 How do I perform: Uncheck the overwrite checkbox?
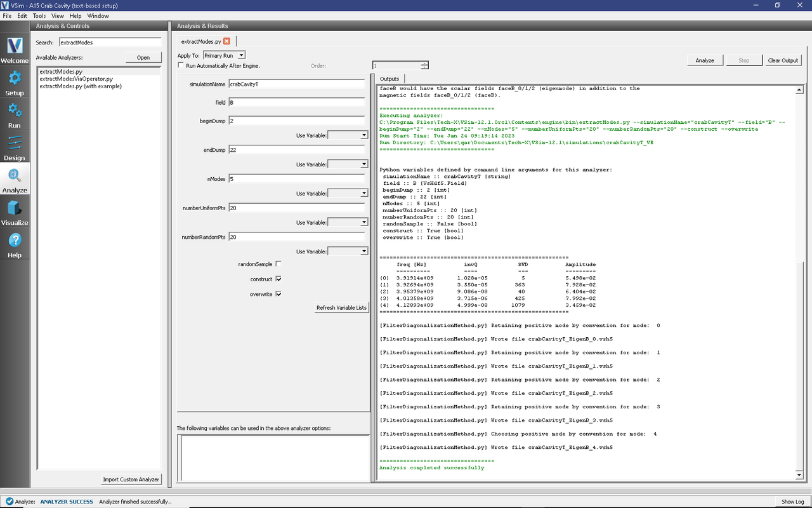(x=278, y=294)
